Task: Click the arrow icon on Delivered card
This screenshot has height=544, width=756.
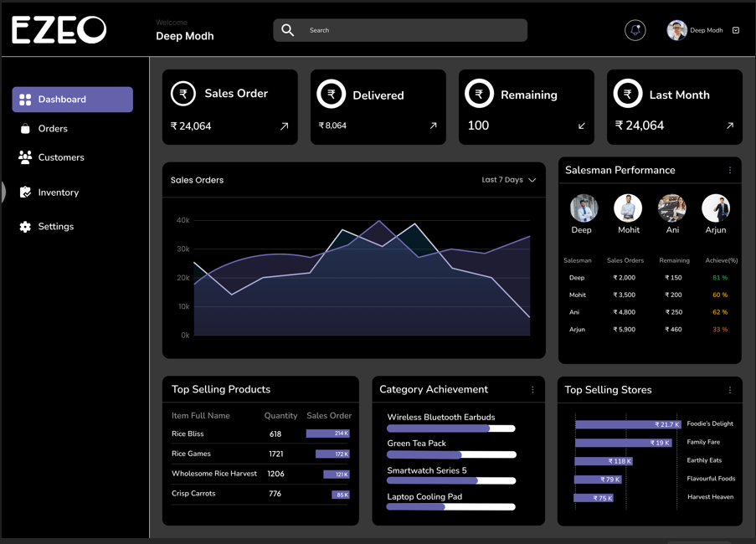Action: tap(433, 126)
